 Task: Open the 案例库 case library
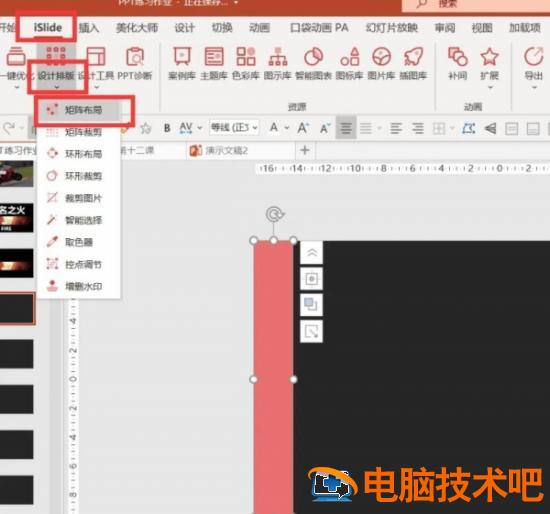click(x=182, y=64)
